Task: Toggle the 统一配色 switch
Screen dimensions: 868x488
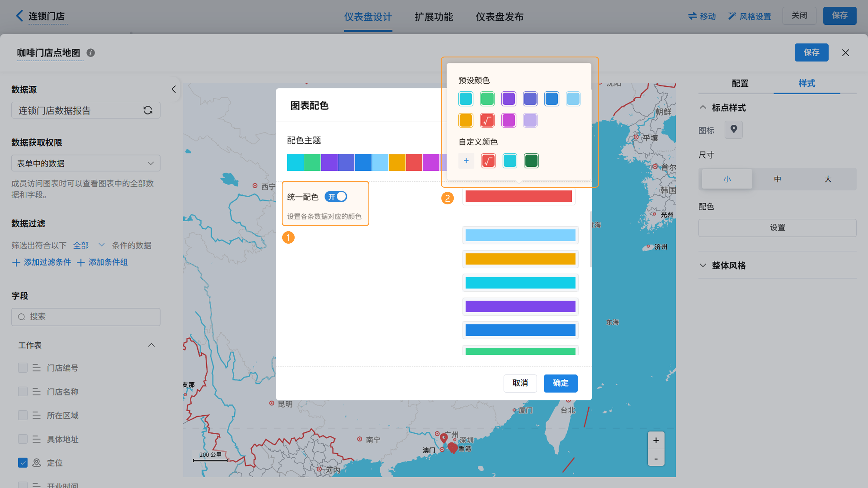Action: pos(336,197)
